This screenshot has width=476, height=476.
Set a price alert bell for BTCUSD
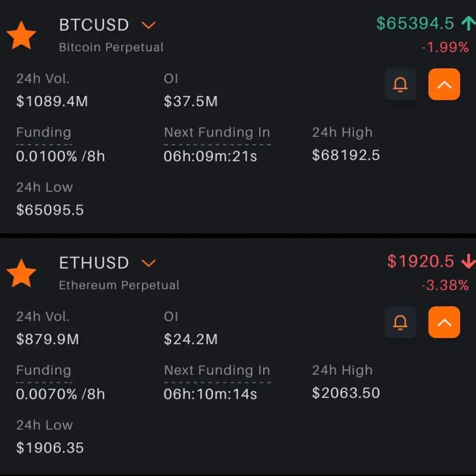pos(400,85)
